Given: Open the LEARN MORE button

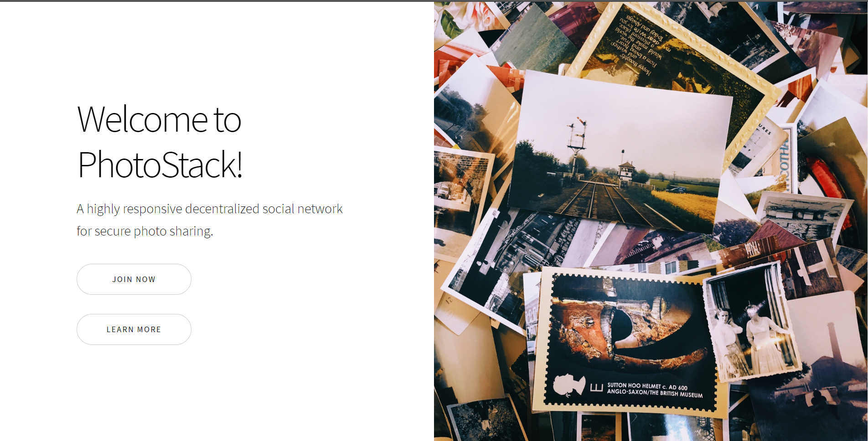Looking at the screenshot, I should (x=134, y=329).
